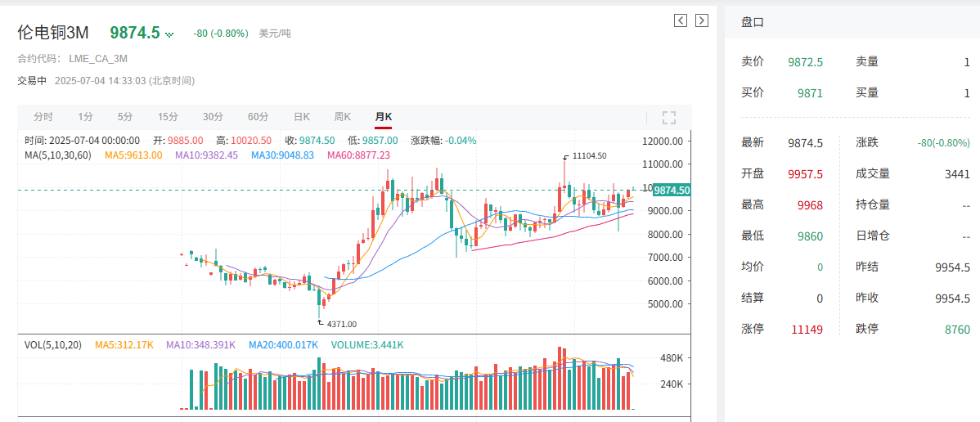Click the small green indicator beside 9874.5
The image size is (980, 422).
coord(169,34)
